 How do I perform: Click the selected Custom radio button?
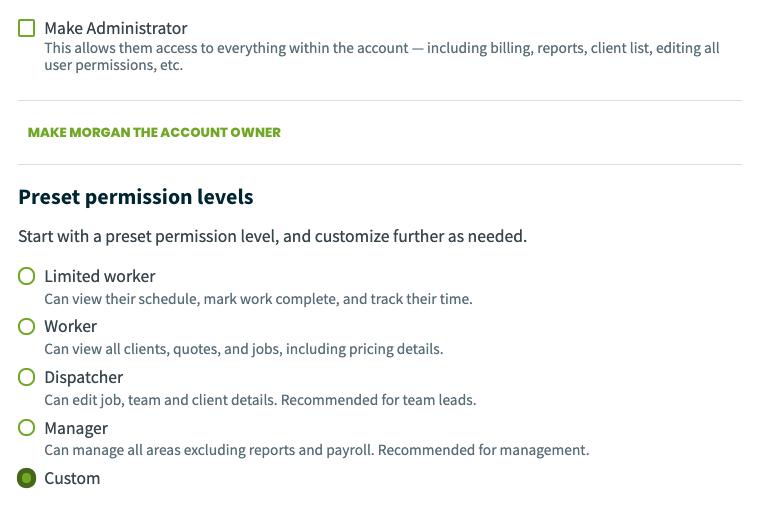point(27,478)
